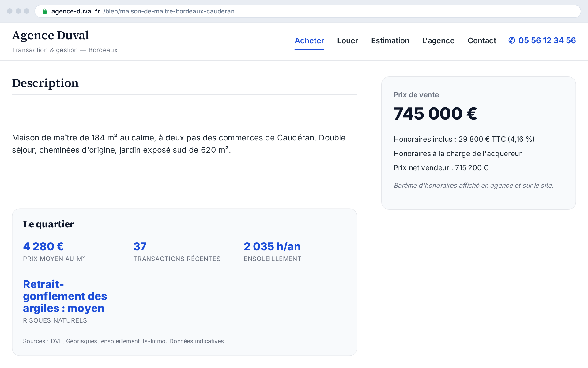Image resolution: width=588 pixels, height=368 pixels.
Task: Click the Maison de maître description paragraph
Action: point(179,144)
